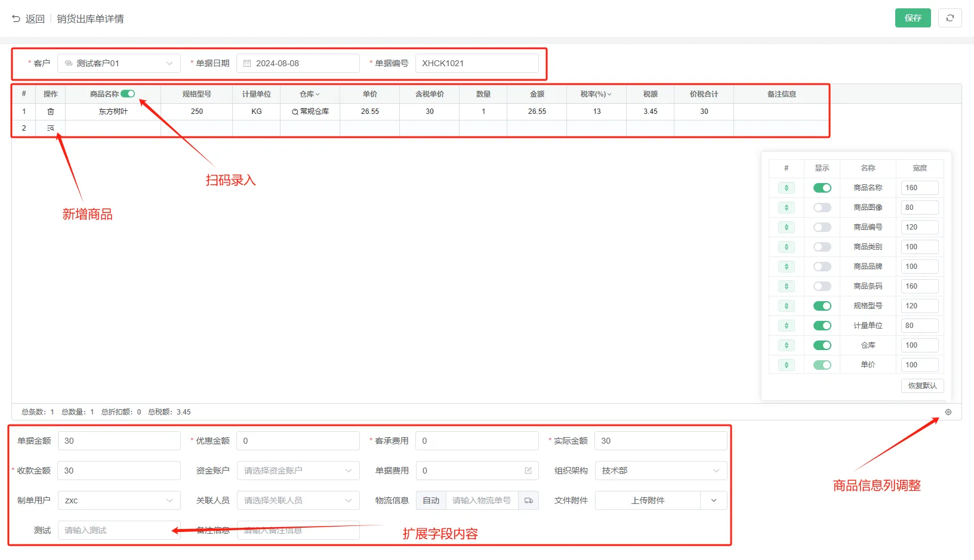This screenshot has width=974, height=560.
Task: Click the 商品名称 width field 160
Action: pyautogui.click(x=920, y=188)
